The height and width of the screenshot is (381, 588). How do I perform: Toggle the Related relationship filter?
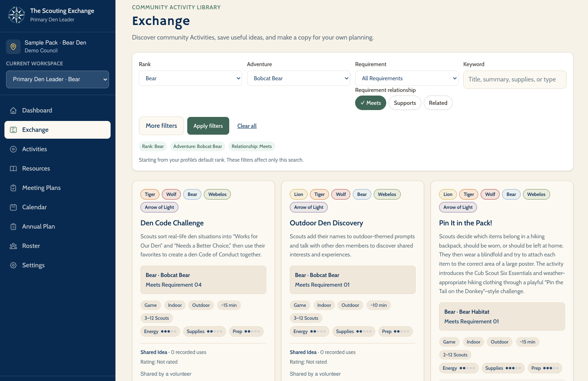point(438,103)
